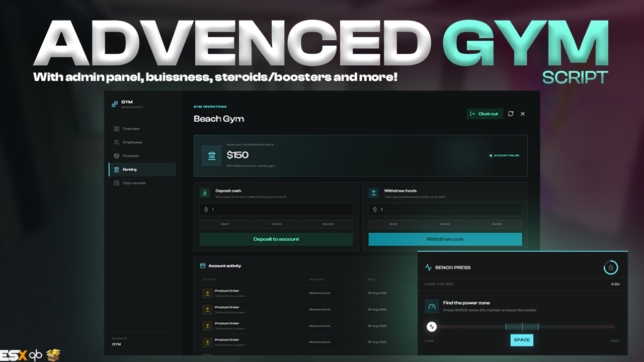Click the DATE column header
644x362 pixels.
click(371, 279)
